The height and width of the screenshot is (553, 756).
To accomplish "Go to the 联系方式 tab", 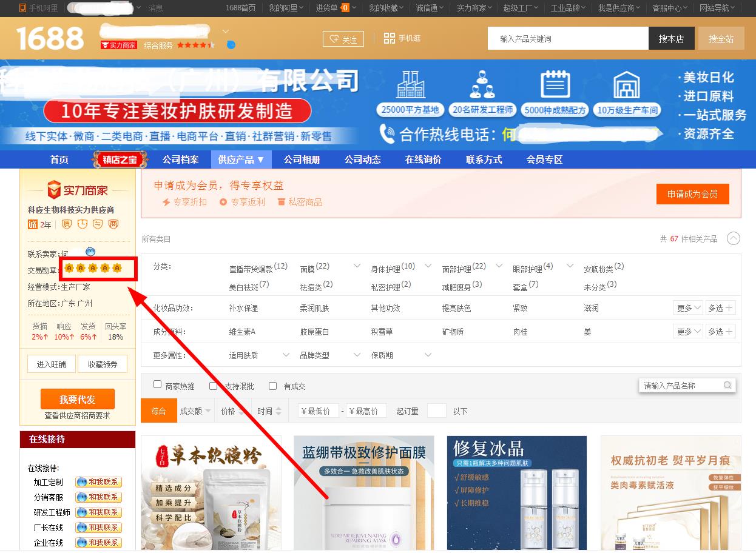I will (484, 159).
